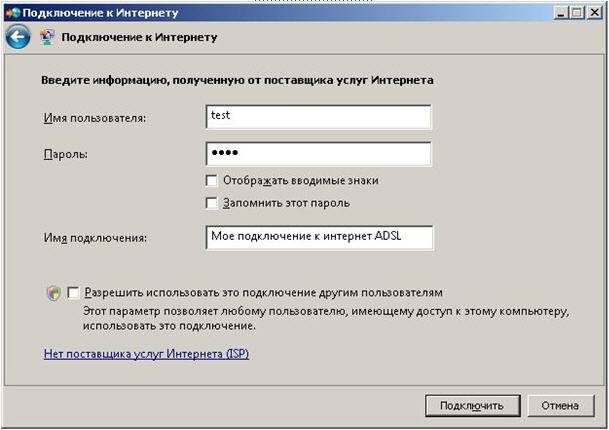
Task: Check "Запомнить этот пароль" option
Action: click(x=212, y=203)
